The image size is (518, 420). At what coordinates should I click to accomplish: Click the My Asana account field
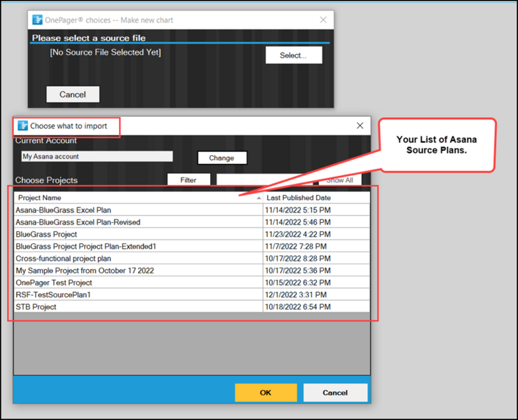(97, 156)
